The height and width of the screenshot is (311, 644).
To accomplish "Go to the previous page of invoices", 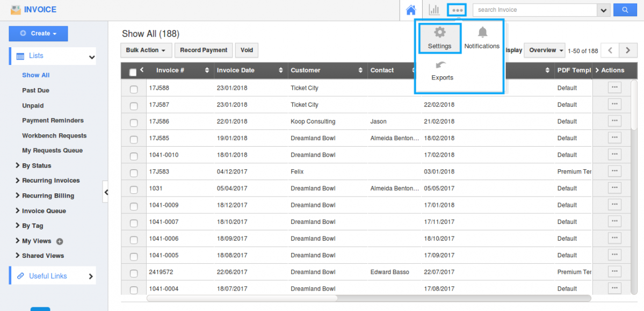I will 610,50.
